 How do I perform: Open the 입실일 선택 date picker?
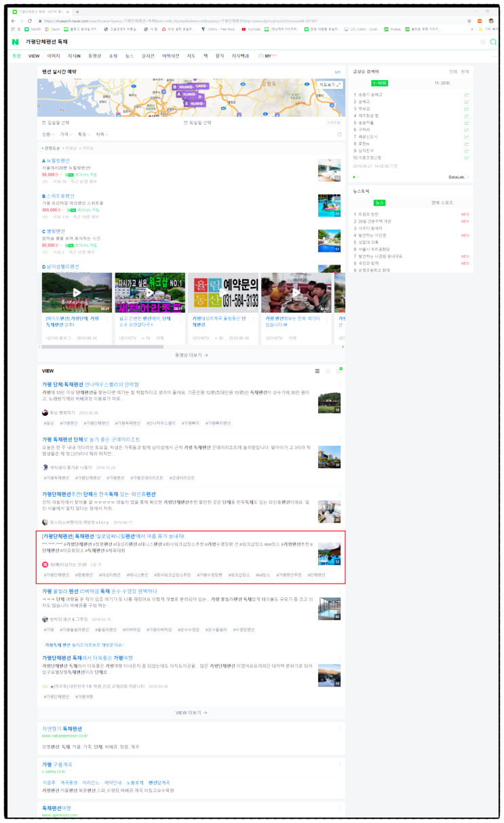click(56, 123)
